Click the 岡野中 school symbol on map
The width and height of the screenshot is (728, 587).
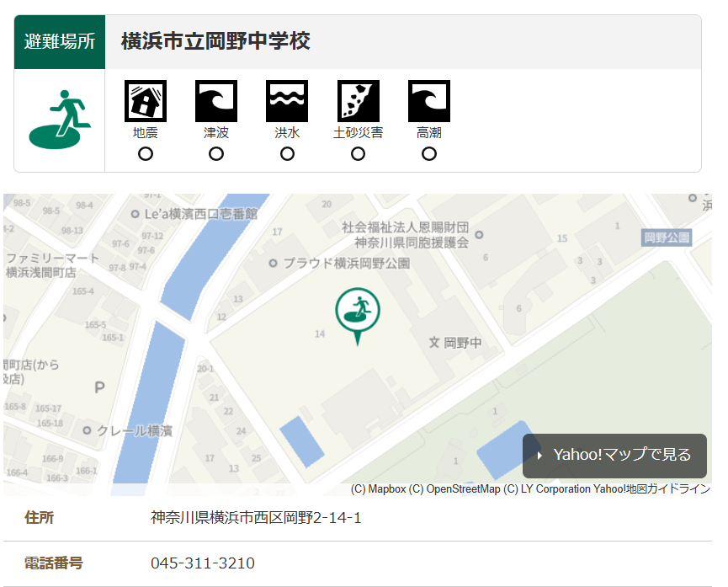(434, 343)
